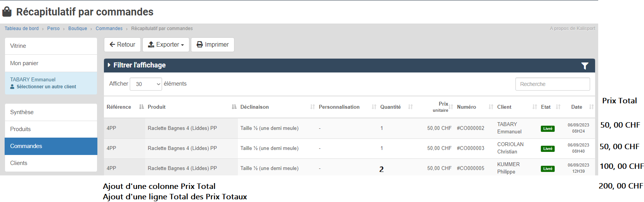Open the Exporter dropdown
Image resolution: width=644 pixels, height=202 pixels.
point(166,45)
